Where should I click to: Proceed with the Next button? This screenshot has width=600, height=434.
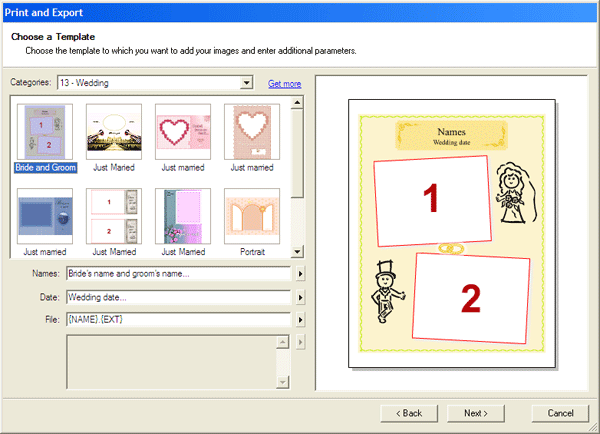click(x=476, y=413)
